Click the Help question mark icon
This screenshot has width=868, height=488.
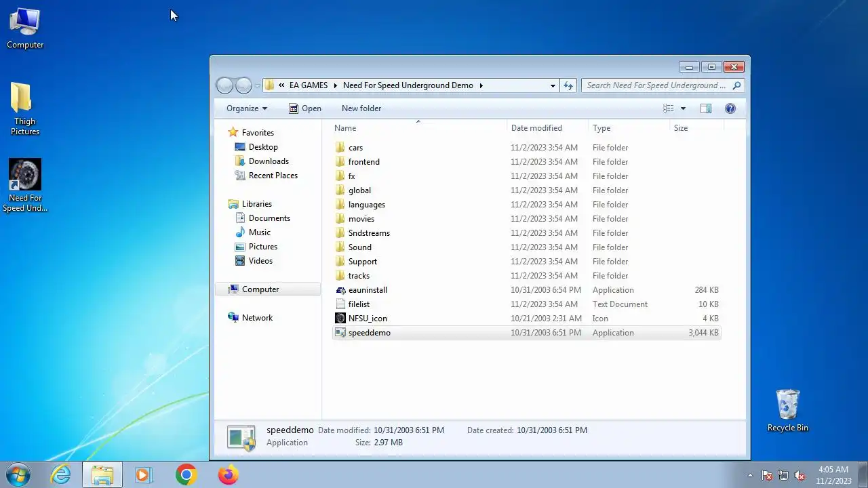coord(730,108)
